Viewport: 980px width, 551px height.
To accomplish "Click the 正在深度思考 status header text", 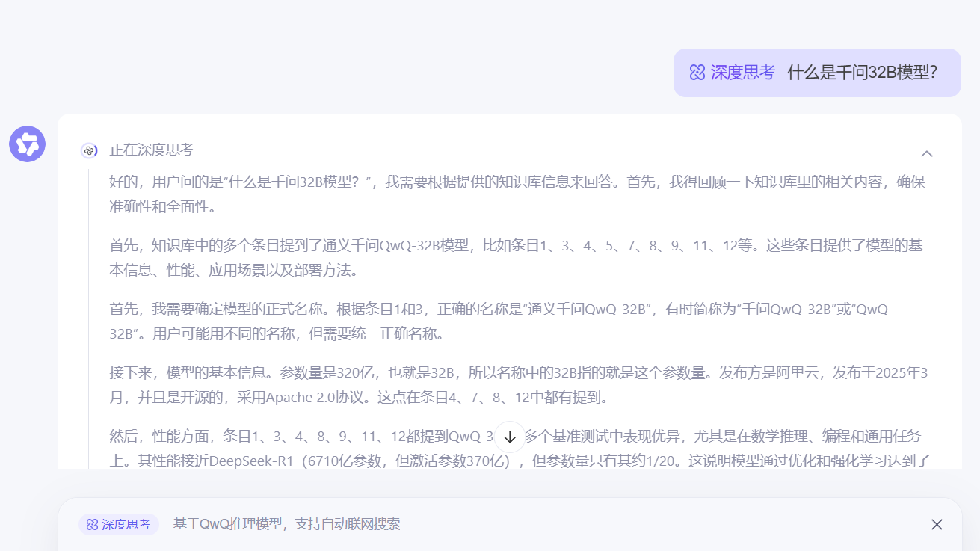I will tap(152, 150).
